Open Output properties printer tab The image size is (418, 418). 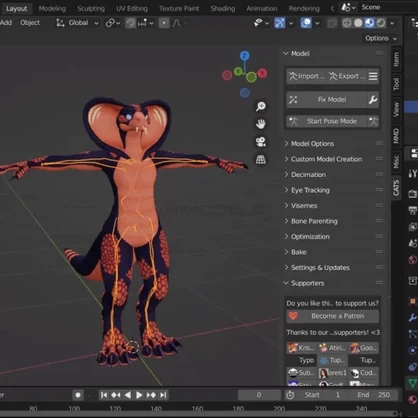412,210
